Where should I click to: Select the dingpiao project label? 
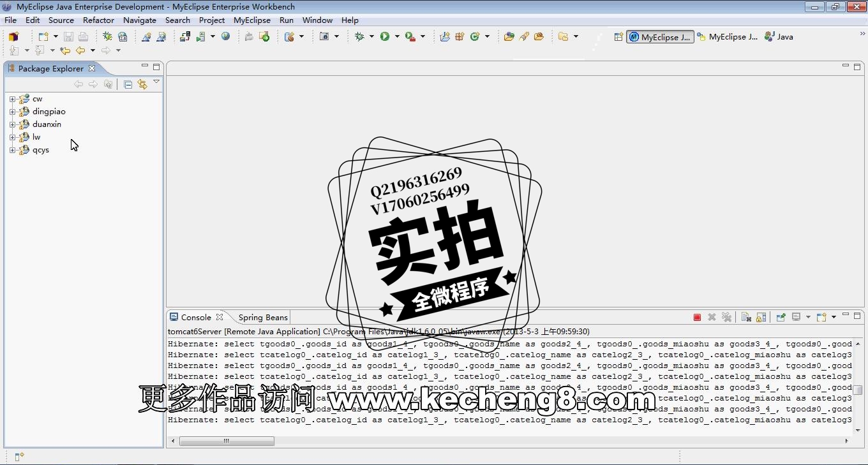tap(49, 112)
